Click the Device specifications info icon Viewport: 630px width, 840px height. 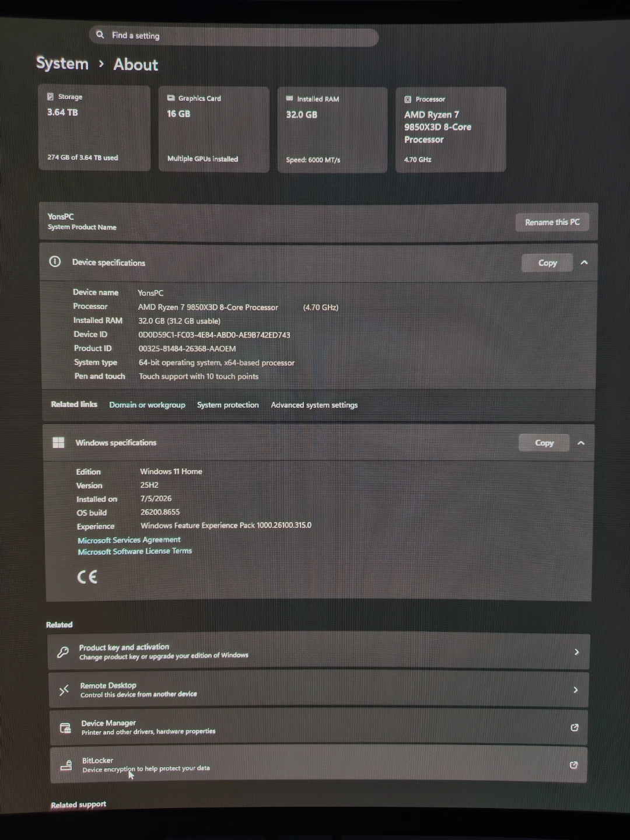[55, 262]
